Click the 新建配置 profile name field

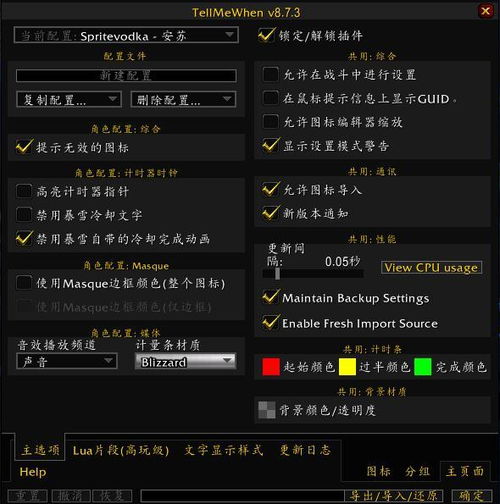126,76
